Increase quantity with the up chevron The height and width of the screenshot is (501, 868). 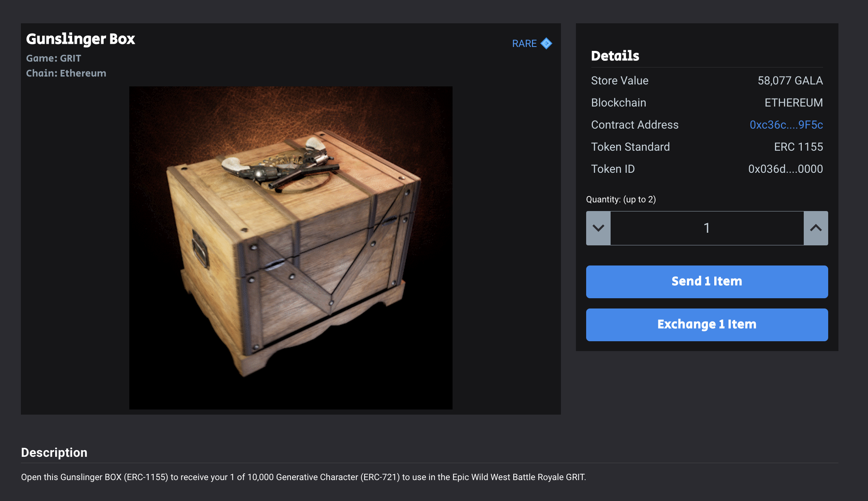[x=816, y=228]
